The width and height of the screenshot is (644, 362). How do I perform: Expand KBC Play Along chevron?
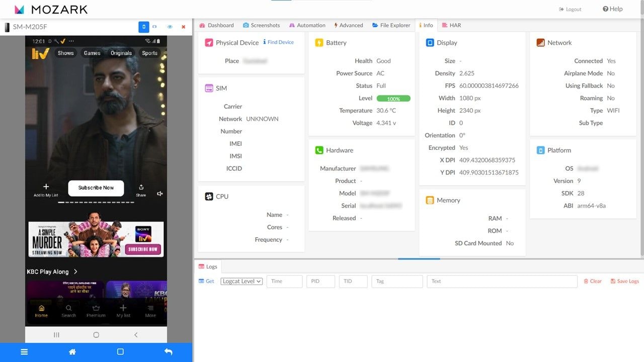tap(75, 271)
